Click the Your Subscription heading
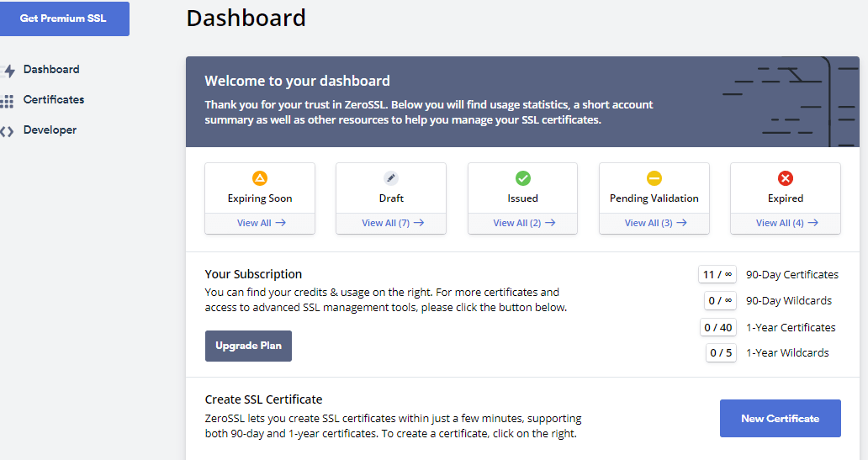 pyautogui.click(x=253, y=274)
